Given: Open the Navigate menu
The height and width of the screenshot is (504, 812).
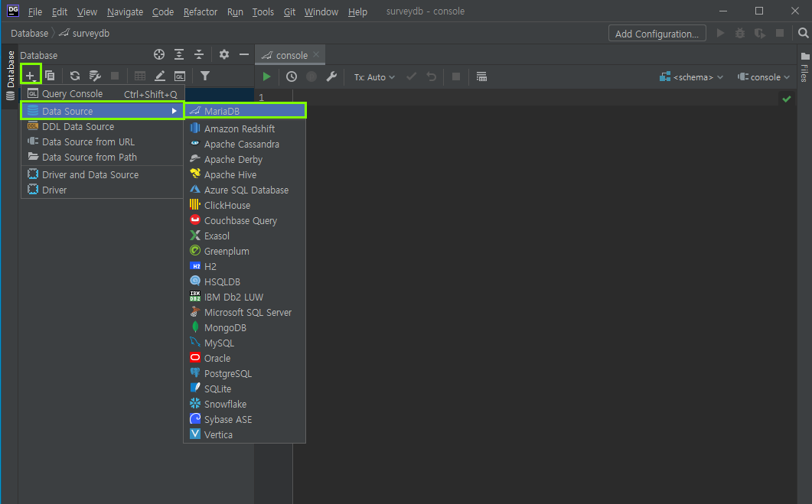Looking at the screenshot, I should pyautogui.click(x=125, y=11).
